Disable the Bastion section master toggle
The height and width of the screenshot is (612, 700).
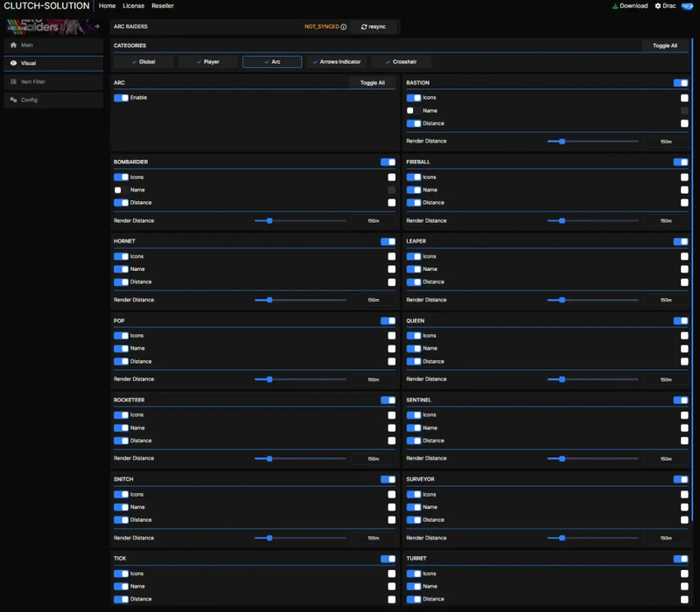click(x=680, y=83)
